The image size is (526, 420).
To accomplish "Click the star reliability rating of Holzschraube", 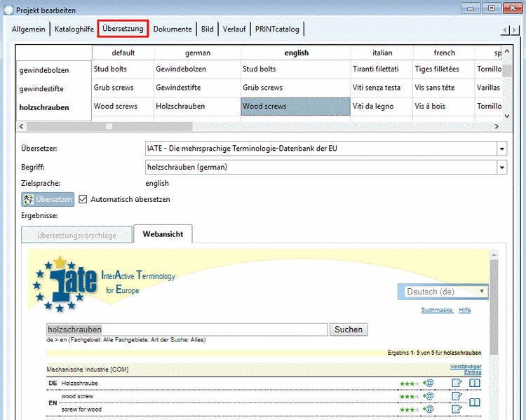I will click(x=410, y=384).
